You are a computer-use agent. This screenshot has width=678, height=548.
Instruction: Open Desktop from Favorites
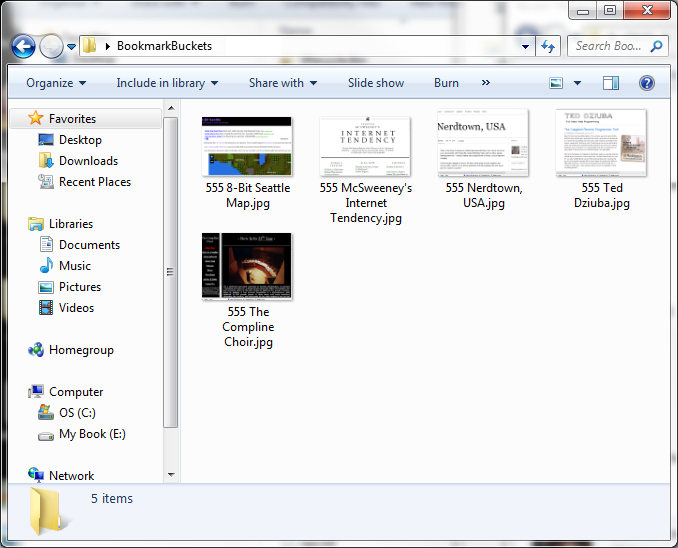[80, 140]
